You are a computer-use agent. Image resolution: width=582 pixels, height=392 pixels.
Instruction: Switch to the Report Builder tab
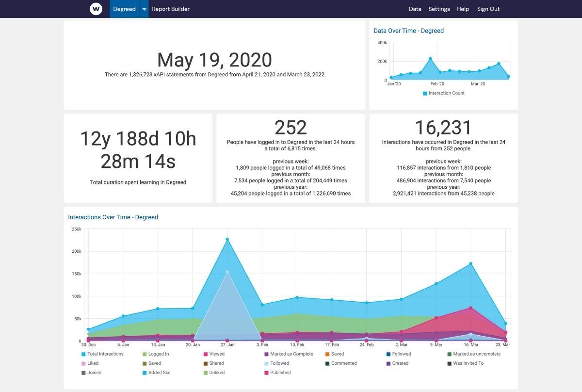pyautogui.click(x=171, y=9)
